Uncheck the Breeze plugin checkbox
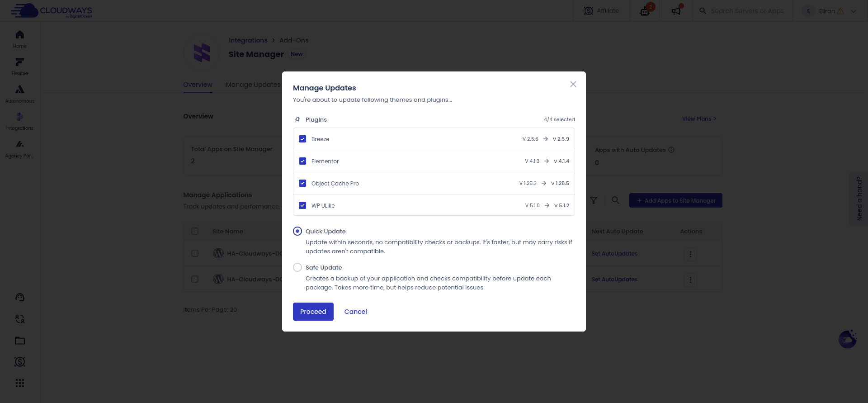868x403 pixels. tap(302, 139)
